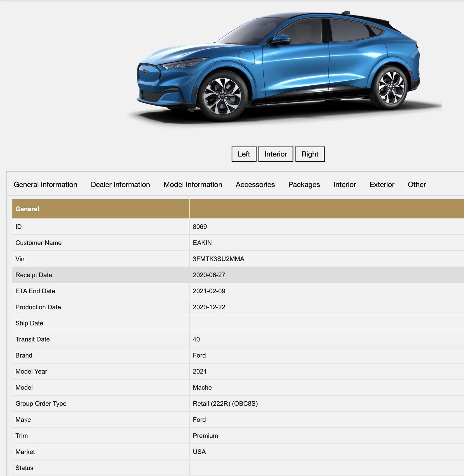Click the Vin row label
This screenshot has height=476, width=464.
(x=20, y=259)
